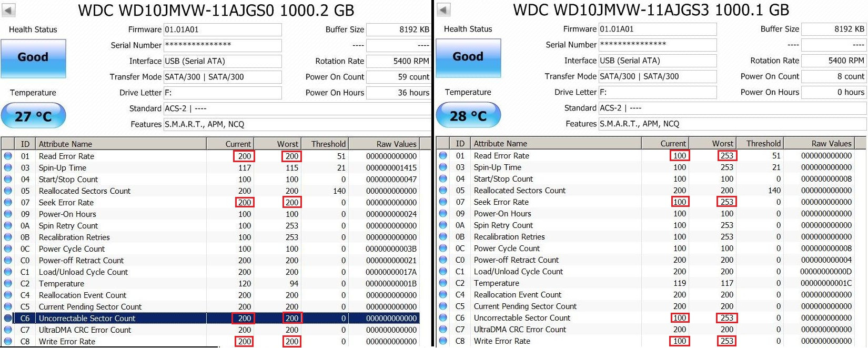Click Features field of the AJGS3 drive
Screen dimensions: 868x348
point(733,124)
